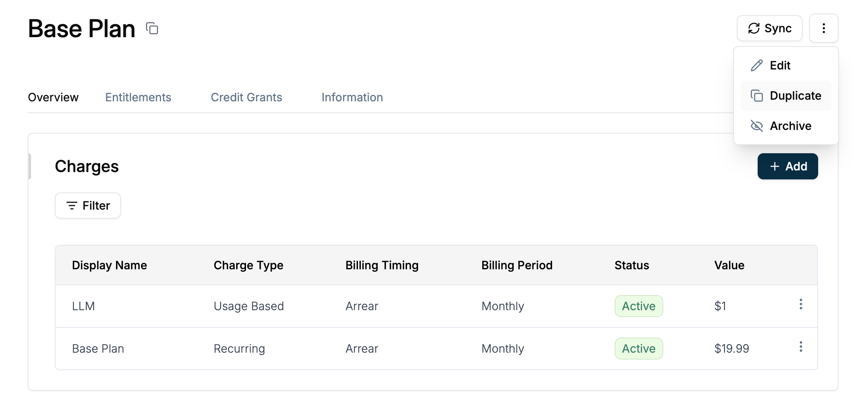868x416 pixels.
Task: Open the LLM row actions menu
Action: (x=801, y=304)
